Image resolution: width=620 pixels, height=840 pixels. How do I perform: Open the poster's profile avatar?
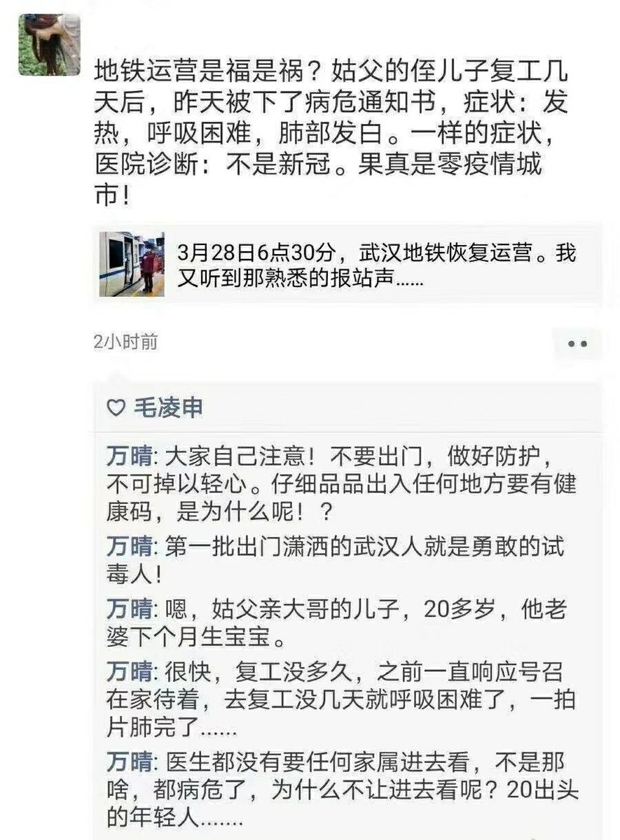[x=49, y=44]
